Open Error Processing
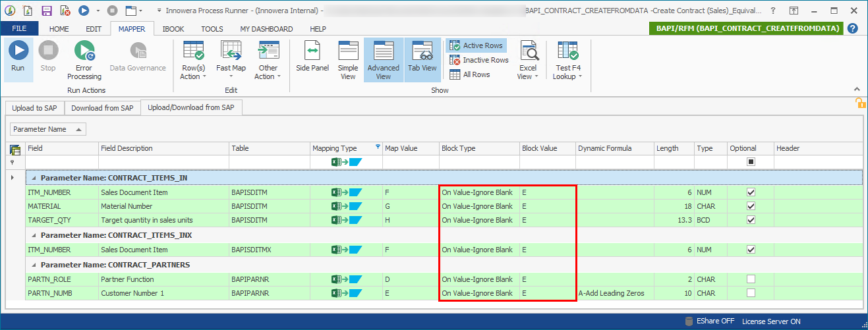This screenshot has width=868, height=330. (84, 59)
